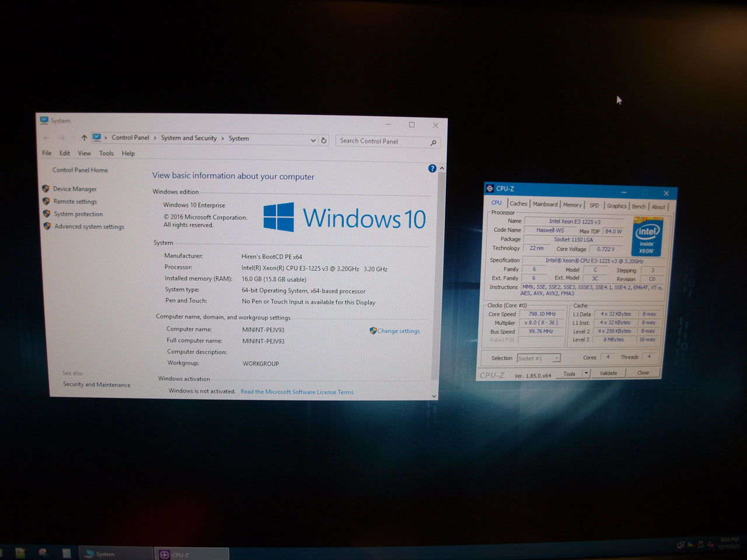Image resolution: width=747 pixels, height=560 pixels.
Task: Open the Mainboard tab
Action: [x=545, y=204]
